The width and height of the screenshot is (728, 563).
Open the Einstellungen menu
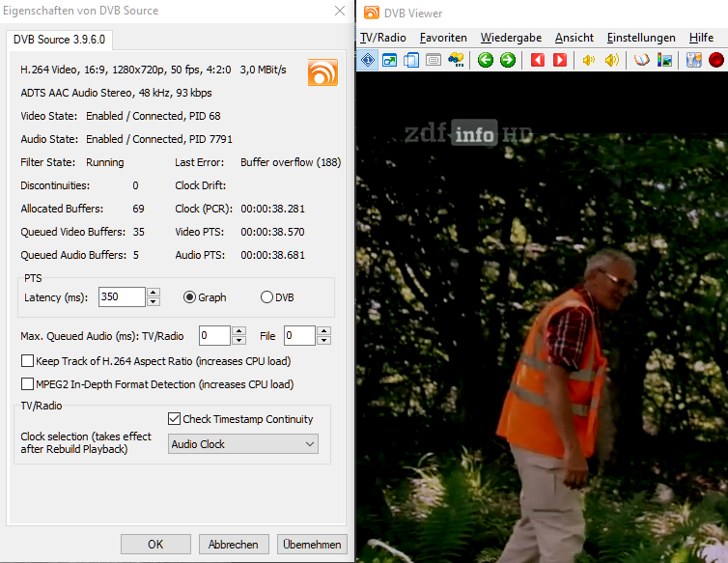click(641, 38)
